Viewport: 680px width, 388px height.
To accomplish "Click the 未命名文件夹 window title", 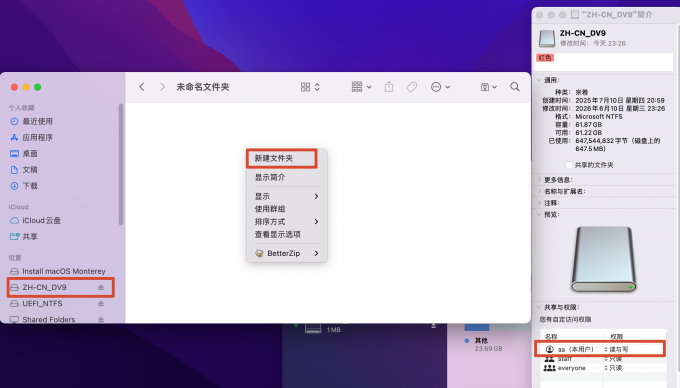I will [x=203, y=87].
